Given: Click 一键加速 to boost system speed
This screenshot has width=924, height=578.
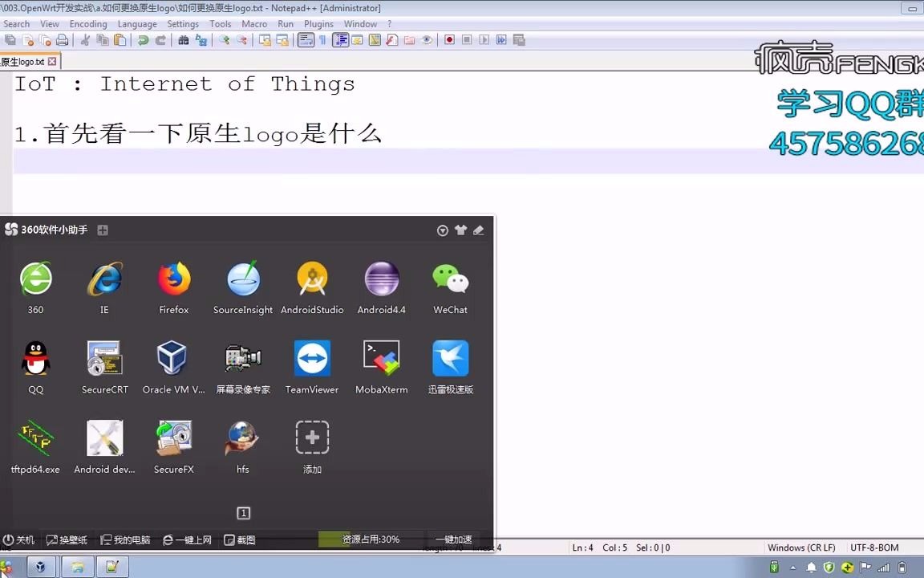Looking at the screenshot, I should click(x=453, y=539).
